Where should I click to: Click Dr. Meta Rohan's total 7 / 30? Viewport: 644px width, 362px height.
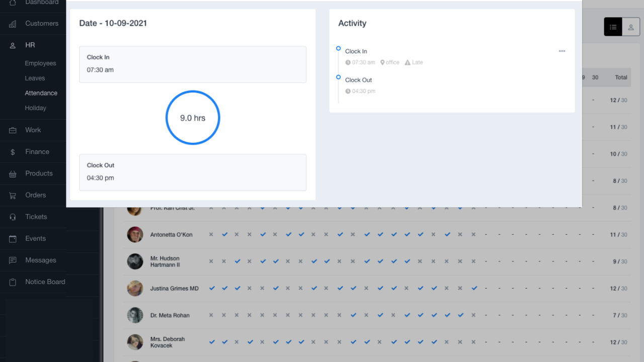pyautogui.click(x=620, y=315)
